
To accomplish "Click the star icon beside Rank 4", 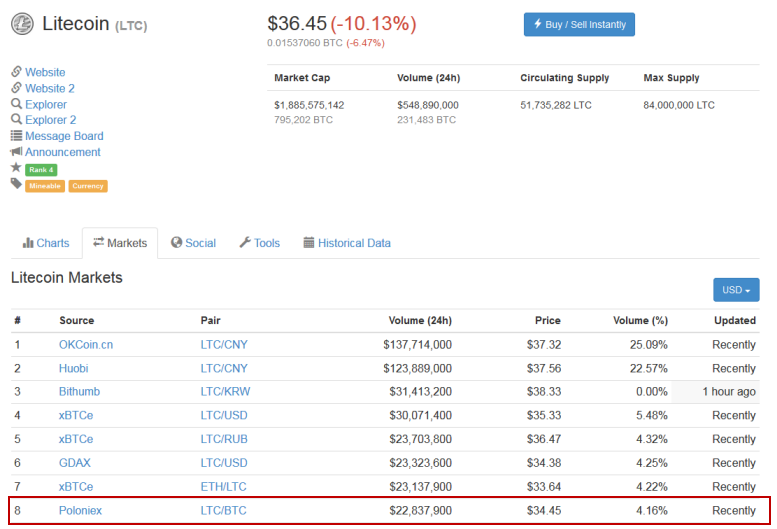I will 16,167.
